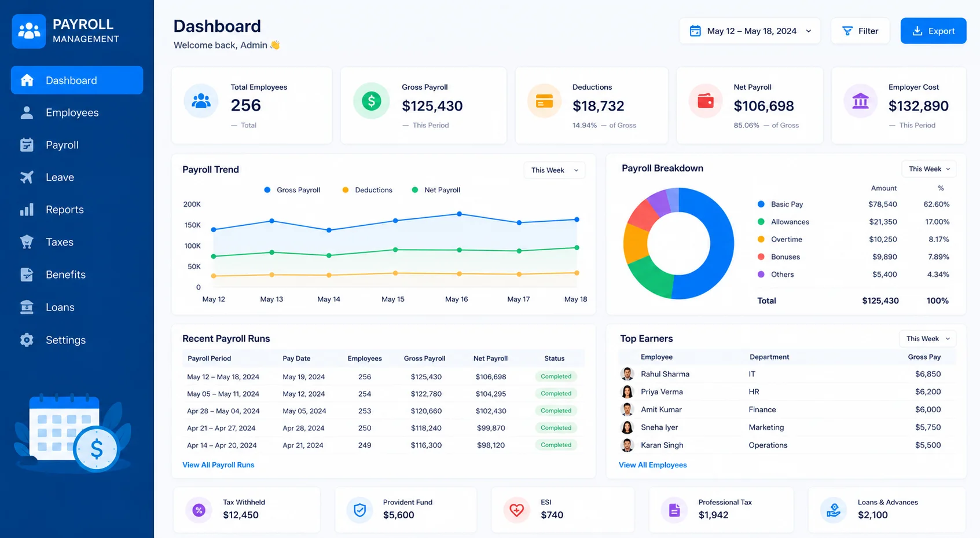Click the May 05 – May 11, 2024 row
Viewport: 980px width, 538px height.
coord(383,394)
